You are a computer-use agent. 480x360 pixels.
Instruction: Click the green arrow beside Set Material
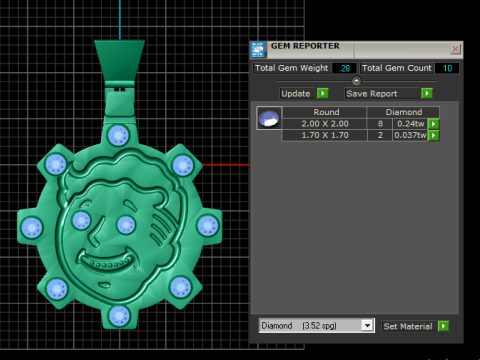pos(443,326)
